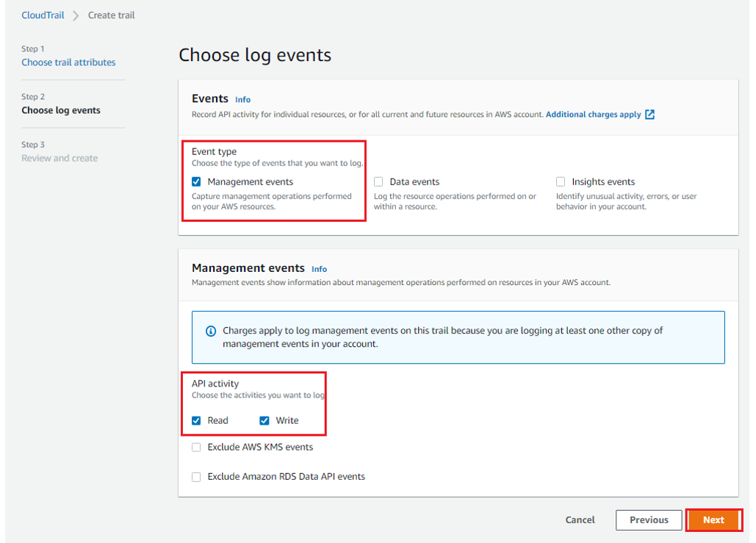Click the breadcrumb chevron separator icon
Screen dimensions: 756x543
[x=76, y=15]
